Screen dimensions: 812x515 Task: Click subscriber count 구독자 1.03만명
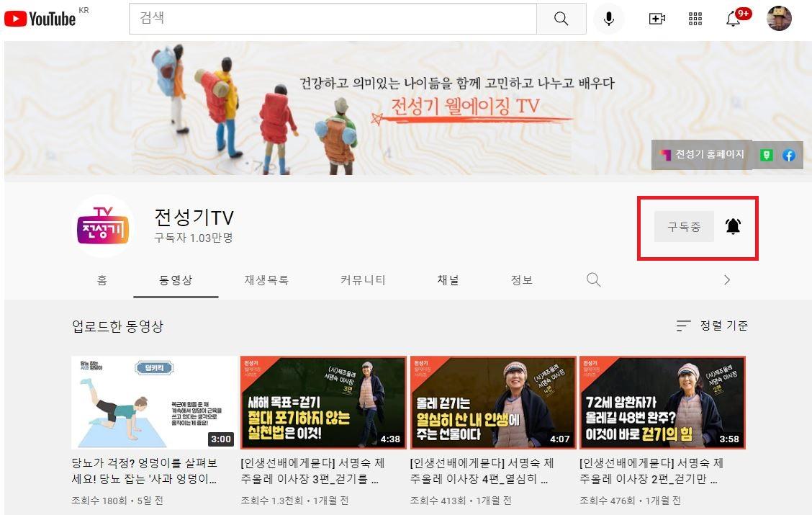click(x=194, y=238)
